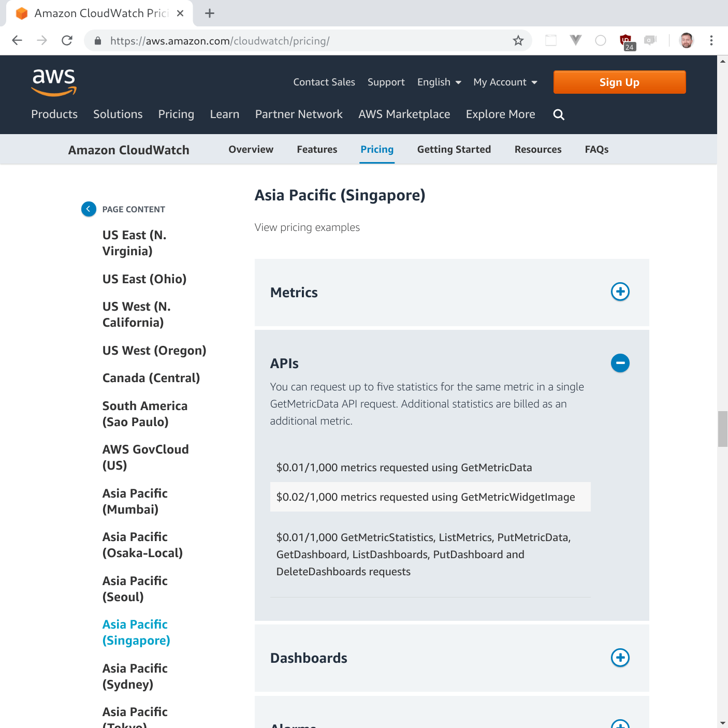
Task: Jump to Canada (Central) pricing
Action: tap(151, 378)
